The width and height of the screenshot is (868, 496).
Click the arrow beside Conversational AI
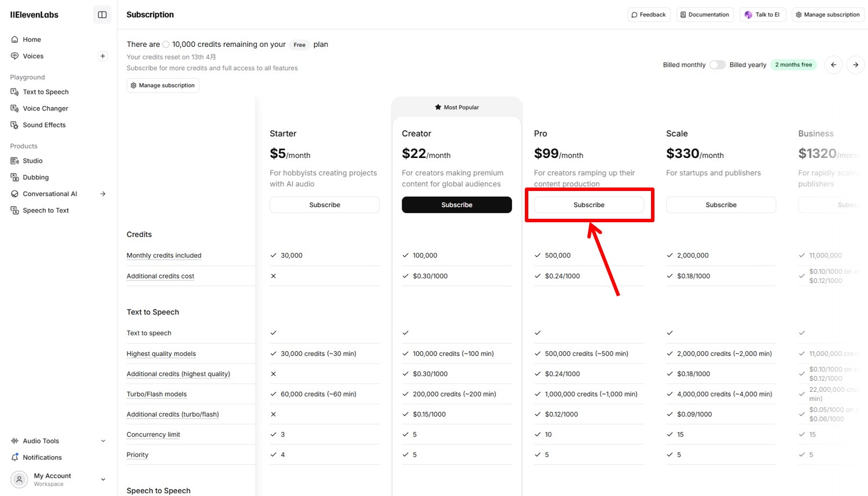(x=103, y=194)
